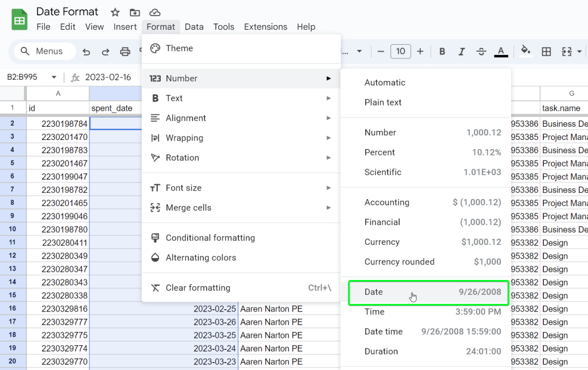Viewport: 588px width, 370px height.
Task: Click the redo arrow icon
Action: point(106,51)
